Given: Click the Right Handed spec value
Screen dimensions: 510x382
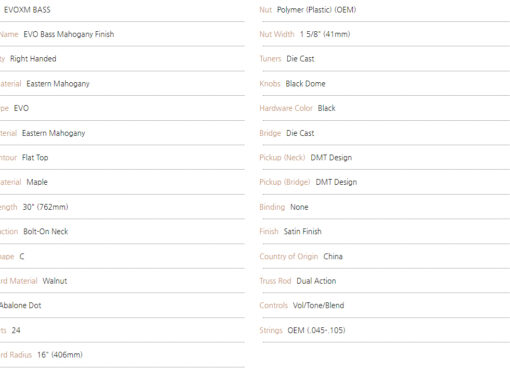Looking at the screenshot, I should coord(33,59).
